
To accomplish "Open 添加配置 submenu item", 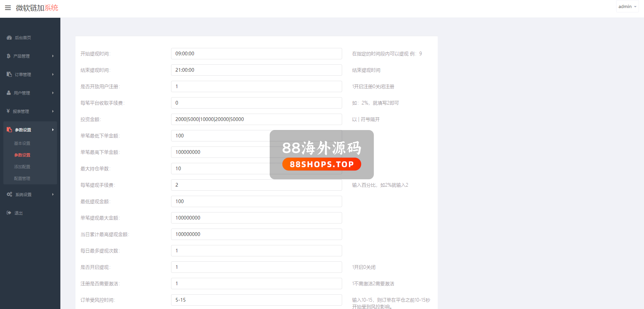I will coord(22,167).
